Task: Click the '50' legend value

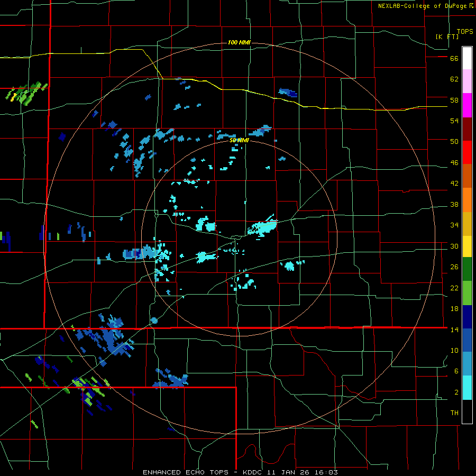Action: 454,142
